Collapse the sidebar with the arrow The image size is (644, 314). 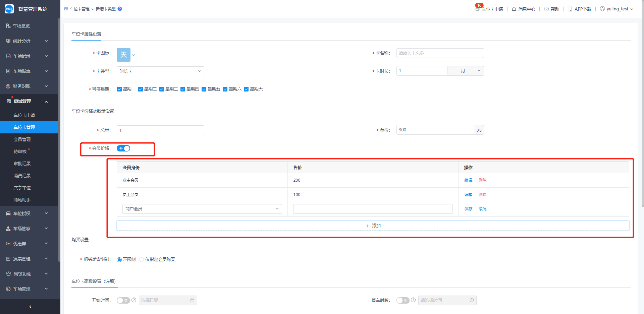pyautogui.click(x=30, y=307)
